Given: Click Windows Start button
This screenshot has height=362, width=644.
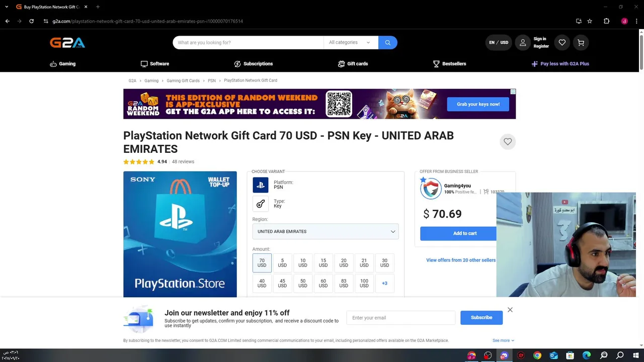Looking at the screenshot, I should click(x=636, y=355).
